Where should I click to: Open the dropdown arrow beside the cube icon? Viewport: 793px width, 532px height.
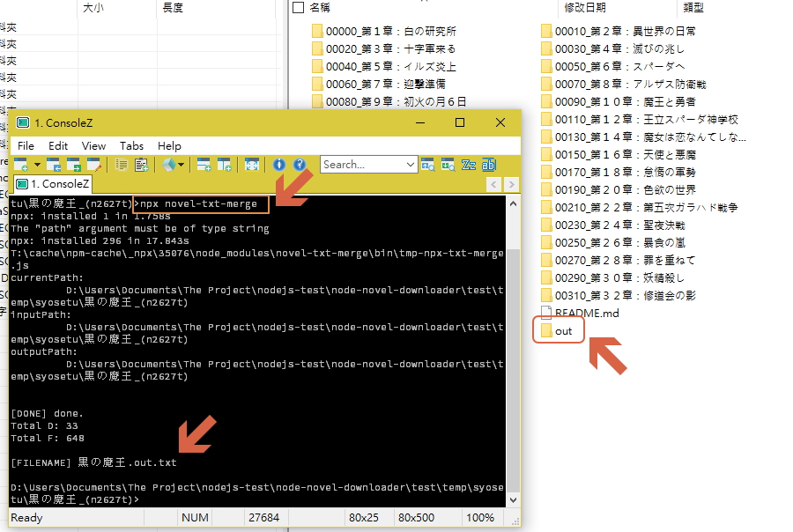point(181,165)
